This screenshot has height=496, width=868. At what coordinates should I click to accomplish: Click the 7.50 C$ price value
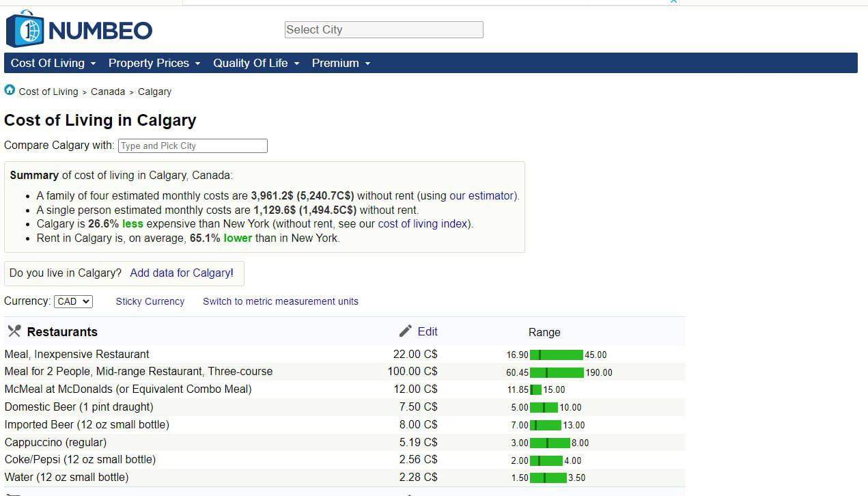pos(418,407)
